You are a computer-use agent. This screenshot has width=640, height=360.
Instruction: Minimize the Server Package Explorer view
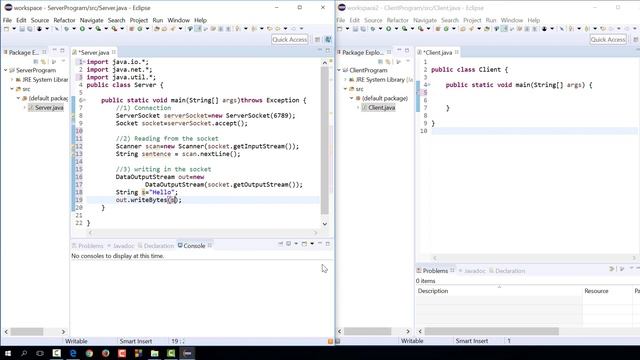pos(54,51)
